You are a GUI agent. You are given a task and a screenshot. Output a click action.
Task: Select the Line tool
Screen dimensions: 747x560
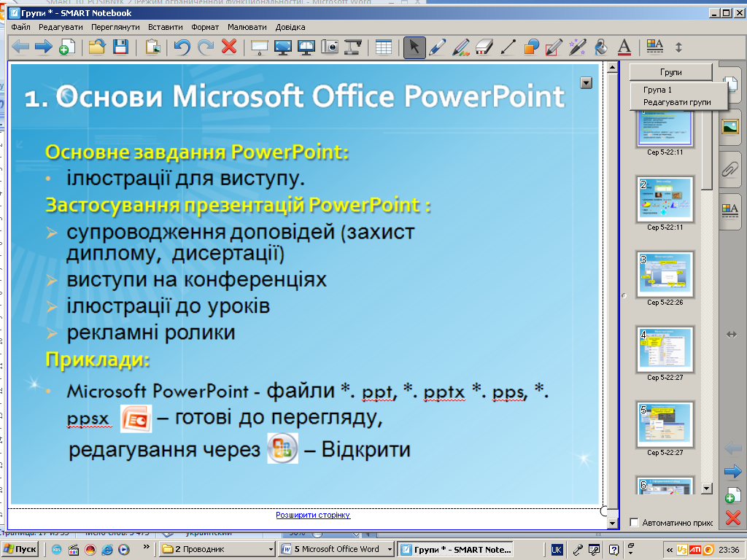click(x=508, y=47)
